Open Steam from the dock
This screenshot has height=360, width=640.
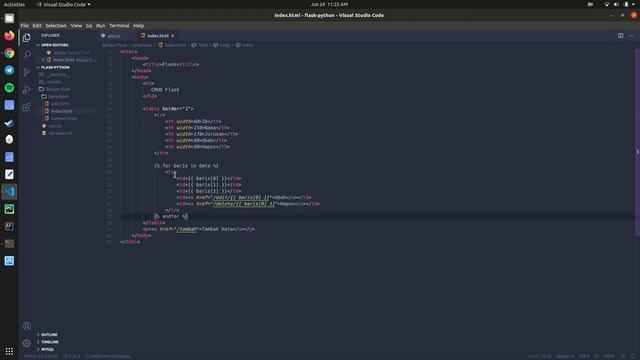(9, 122)
